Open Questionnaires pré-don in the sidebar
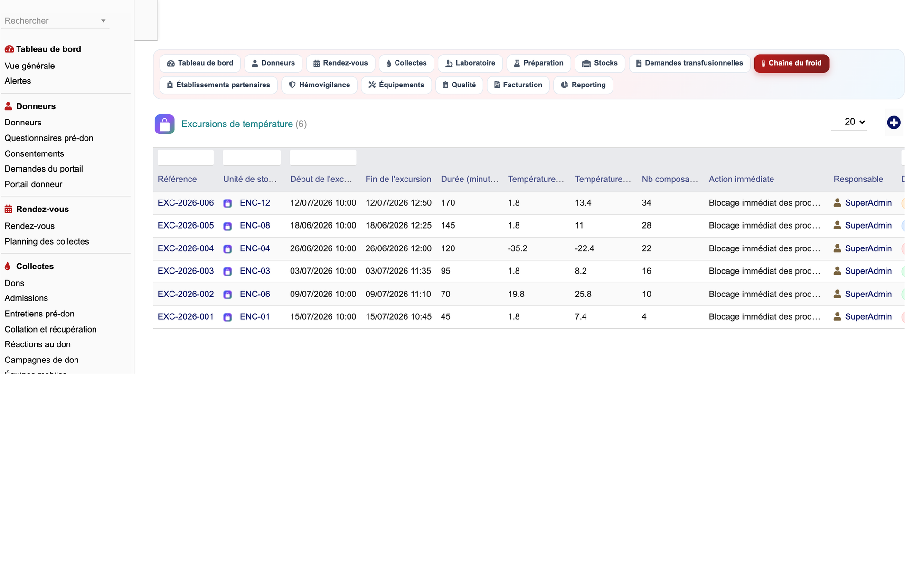Viewport: 924px width, 572px height. [49, 138]
